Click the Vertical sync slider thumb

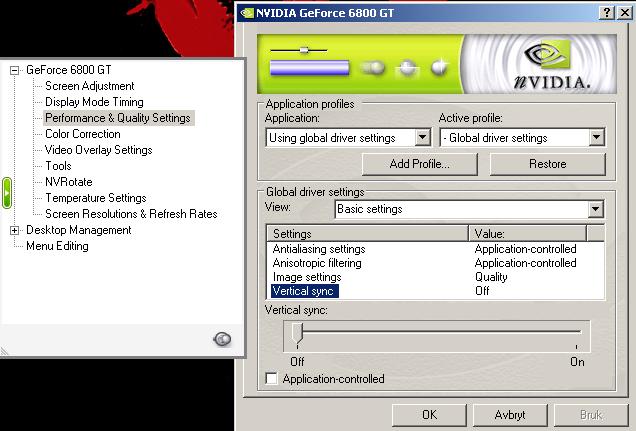[297, 335]
